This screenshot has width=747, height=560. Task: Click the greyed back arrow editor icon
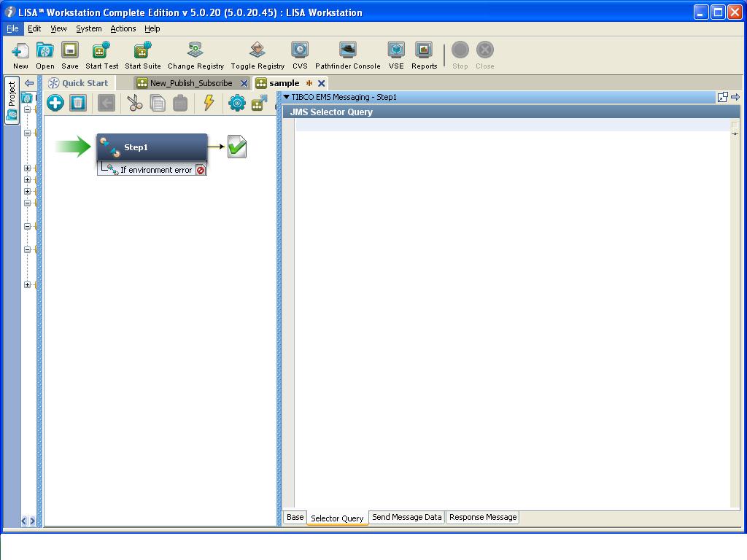click(107, 103)
